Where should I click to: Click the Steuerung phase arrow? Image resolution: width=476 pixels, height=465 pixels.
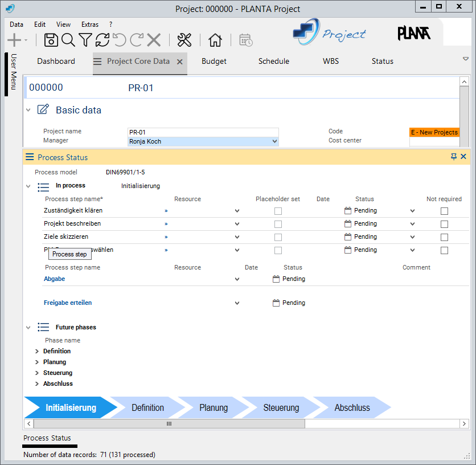[x=281, y=407]
